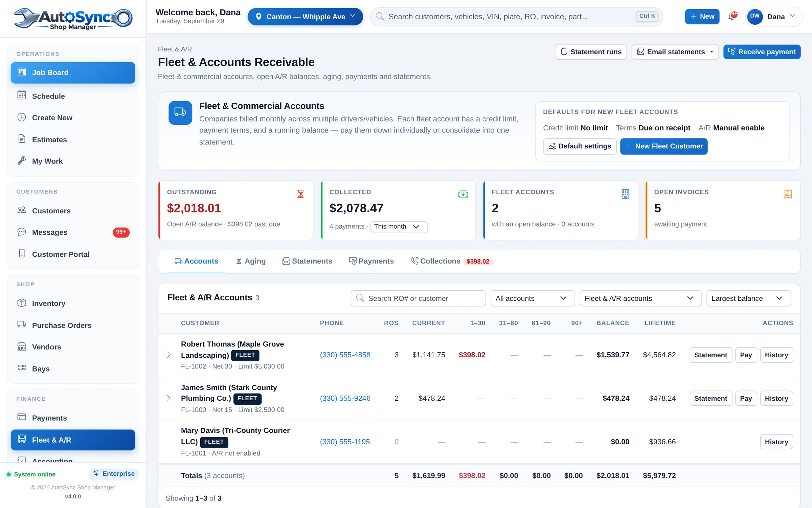Open the All accounts filter dropdown
812x508 pixels.
[x=533, y=298]
